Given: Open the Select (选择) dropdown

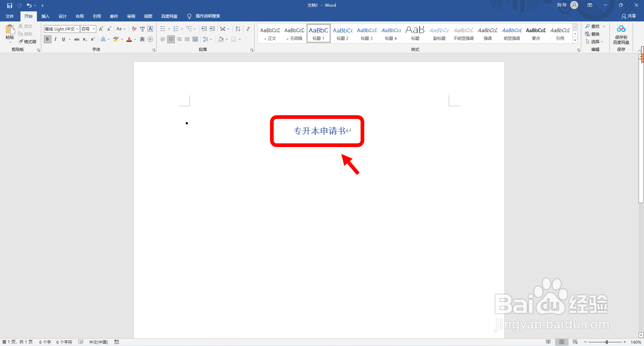Looking at the screenshot, I should coord(594,42).
